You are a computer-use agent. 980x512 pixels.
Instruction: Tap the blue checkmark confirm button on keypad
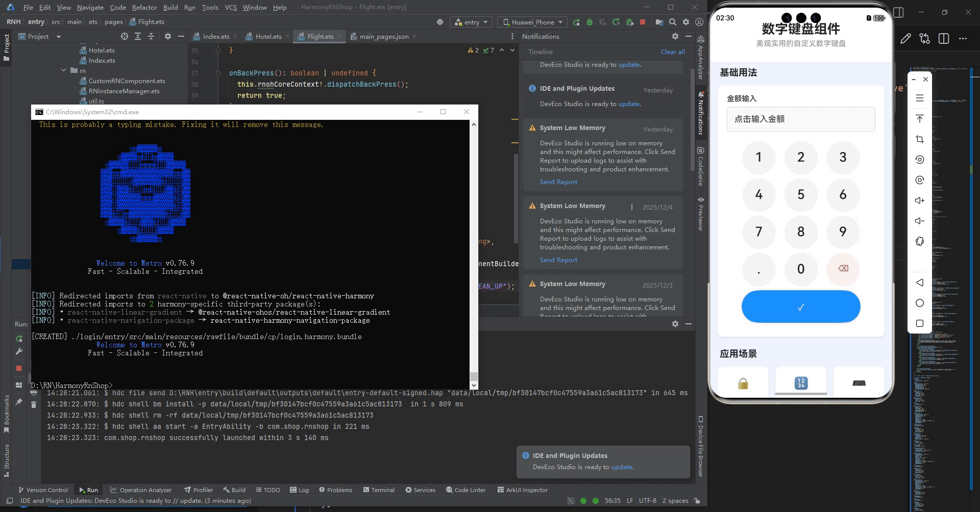point(801,307)
